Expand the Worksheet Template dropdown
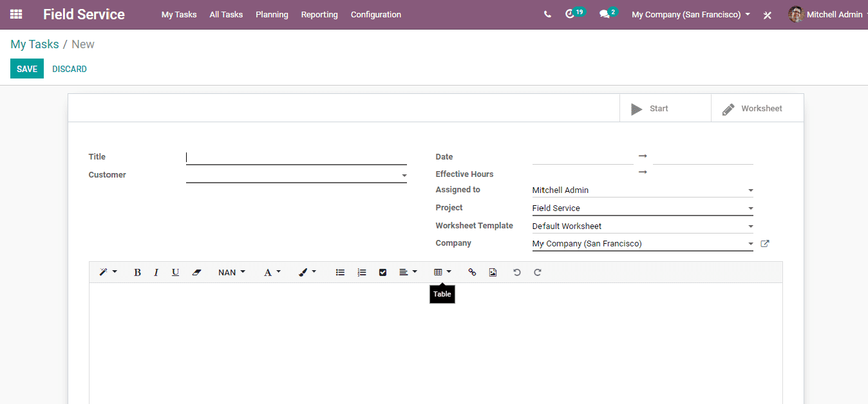868x404 pixels. [x=750, y=226]
